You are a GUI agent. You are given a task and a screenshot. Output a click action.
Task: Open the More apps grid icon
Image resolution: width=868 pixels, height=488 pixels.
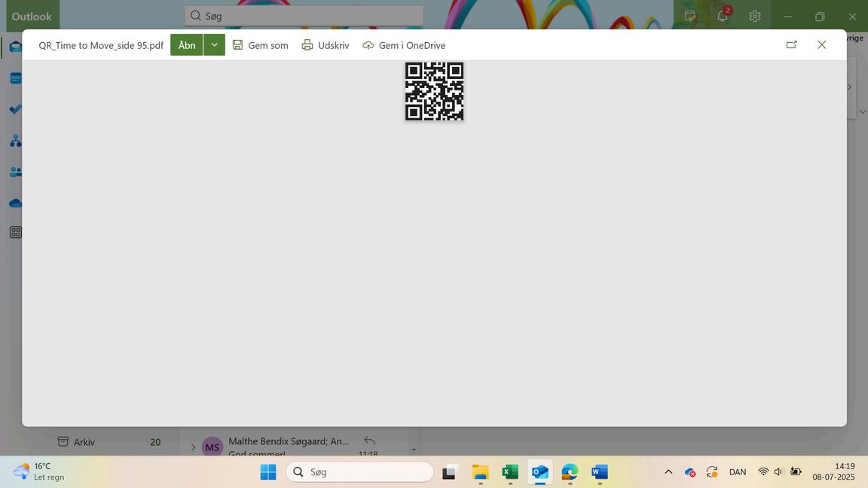click(x=16, y=233)
